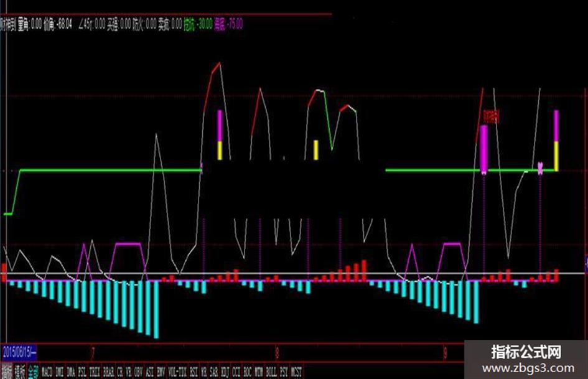Select the PSY indicator tab

(284, 372)
